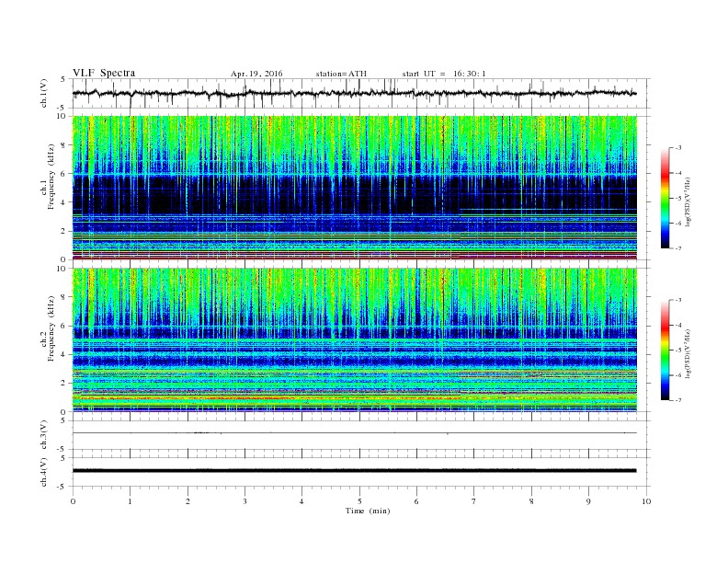
Task: Click the red band atop ch.1 colorbar
Action: click(x=665, y=173)
